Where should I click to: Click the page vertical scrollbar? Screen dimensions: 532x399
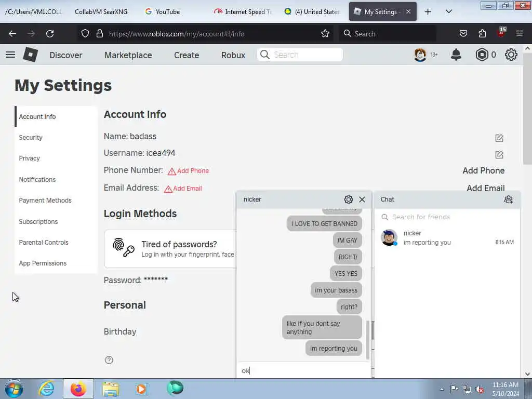[x=528, y=109]
